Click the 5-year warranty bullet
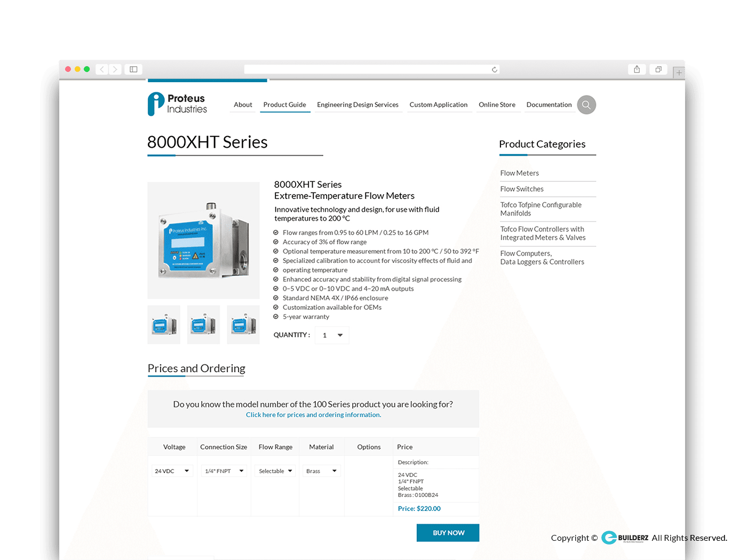 pos(306,317)
